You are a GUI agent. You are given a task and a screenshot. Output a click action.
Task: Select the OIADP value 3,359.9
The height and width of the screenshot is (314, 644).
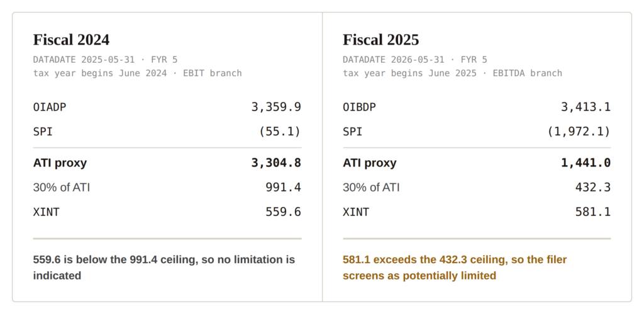(276, 107)
